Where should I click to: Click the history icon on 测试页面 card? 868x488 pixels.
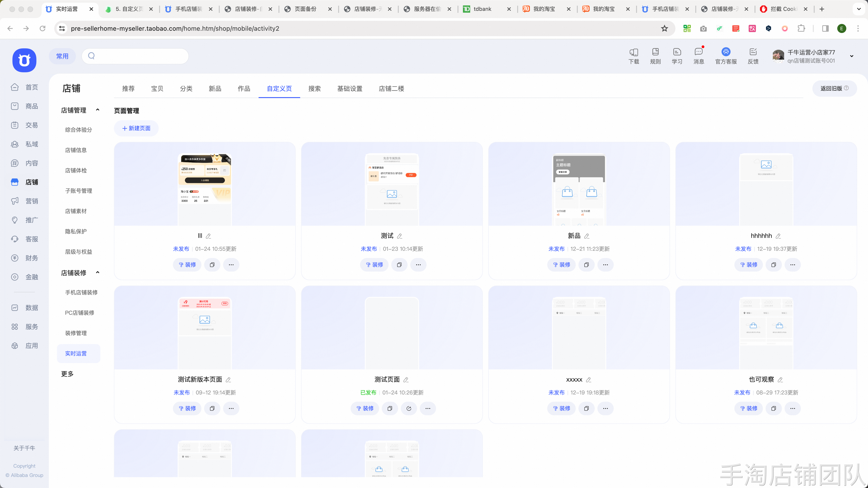tap(409, 408)
